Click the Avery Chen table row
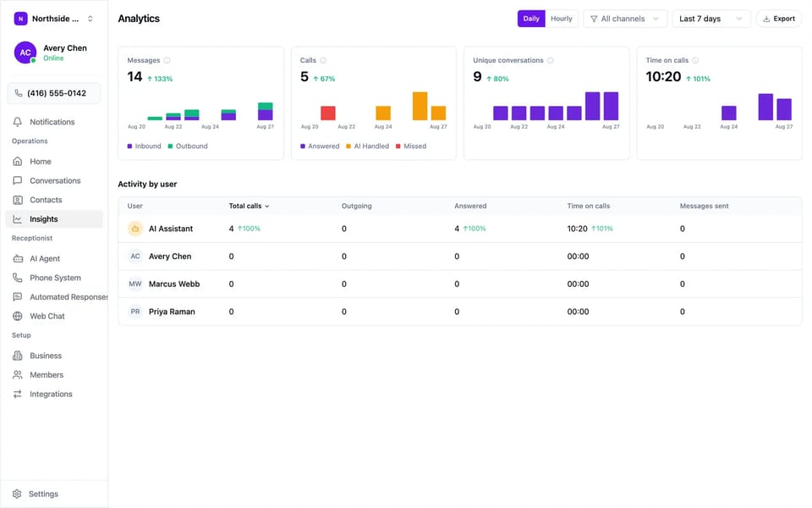 (x=460, y=256)
